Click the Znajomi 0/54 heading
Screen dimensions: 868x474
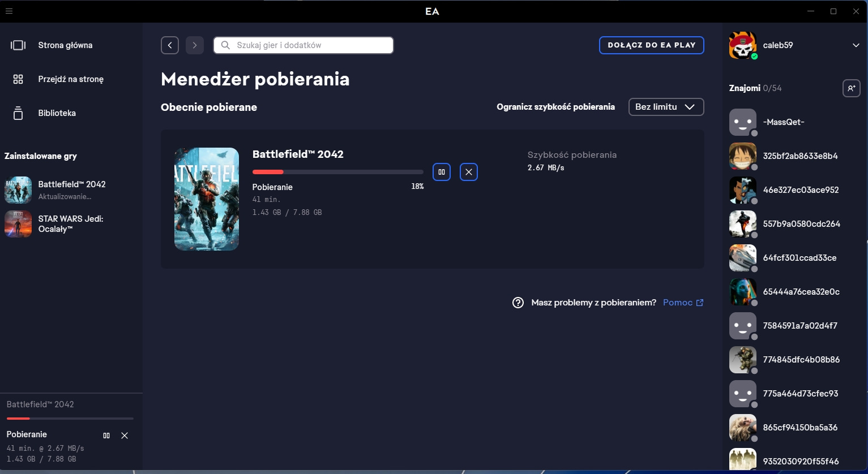point(755,88)
